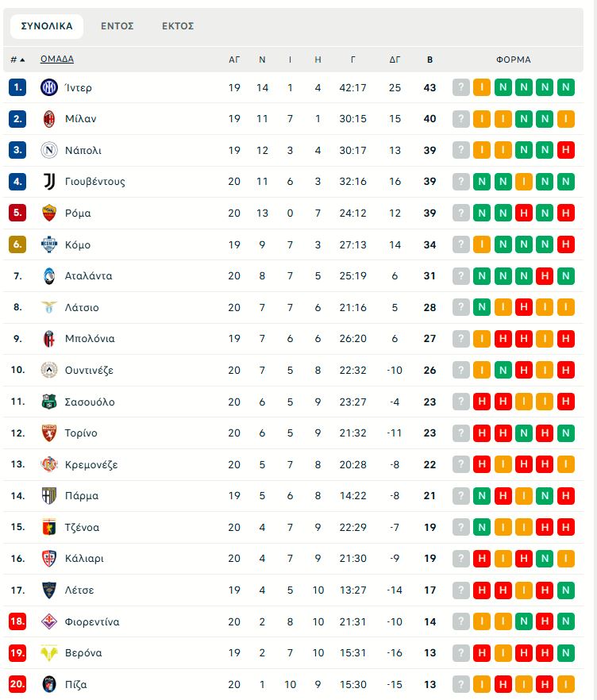Select the Ίντερ club crest icon
597x700 pixels.
coord(49,88)
